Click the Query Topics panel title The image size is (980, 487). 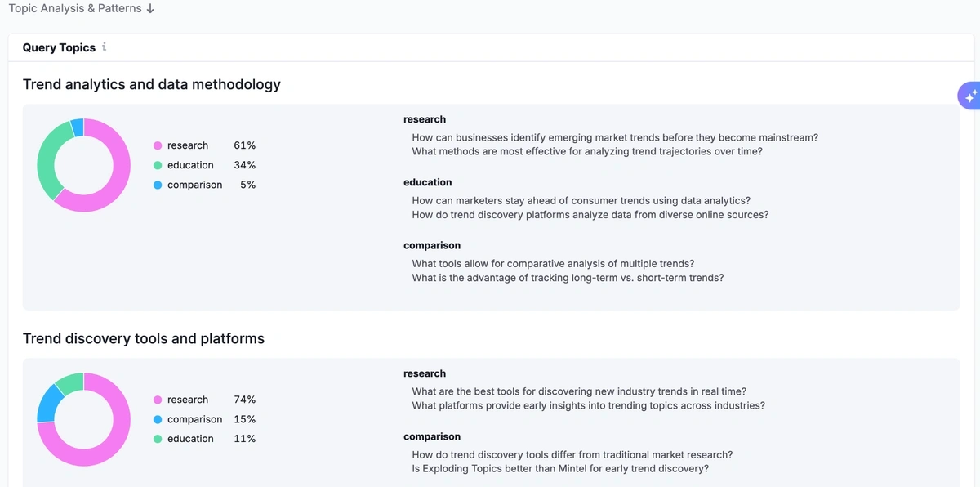[59, 47]
